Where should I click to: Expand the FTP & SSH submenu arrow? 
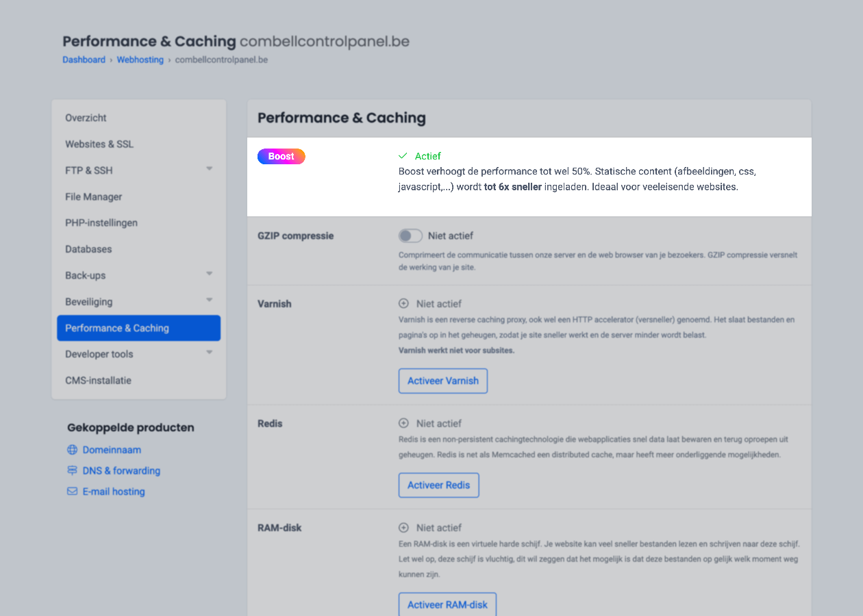tap(210, 168)
